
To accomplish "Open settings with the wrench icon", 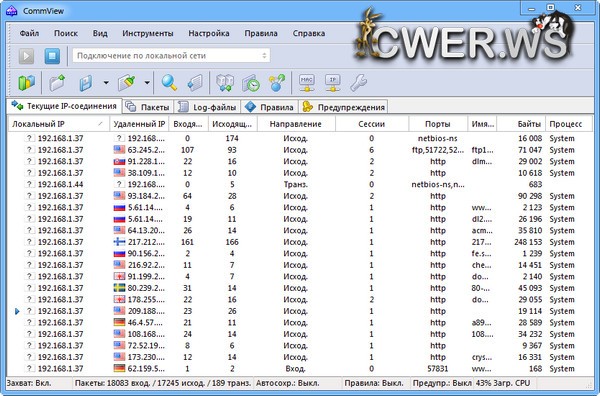I will point(359,82).
